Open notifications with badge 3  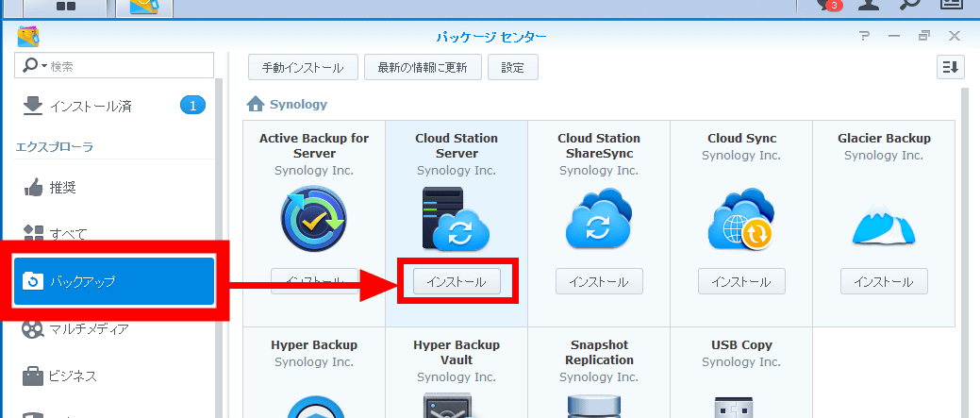coord(829,5)
